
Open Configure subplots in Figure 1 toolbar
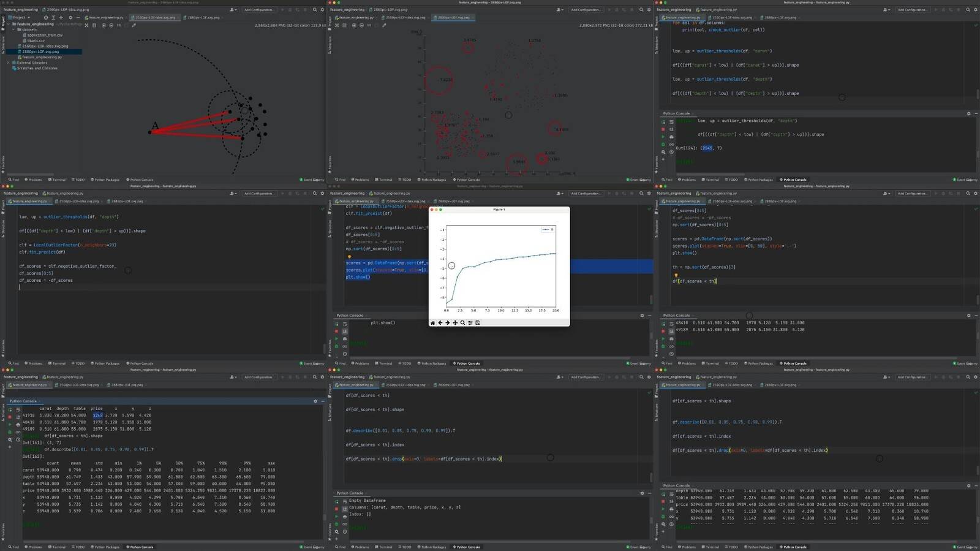point(470,322)
